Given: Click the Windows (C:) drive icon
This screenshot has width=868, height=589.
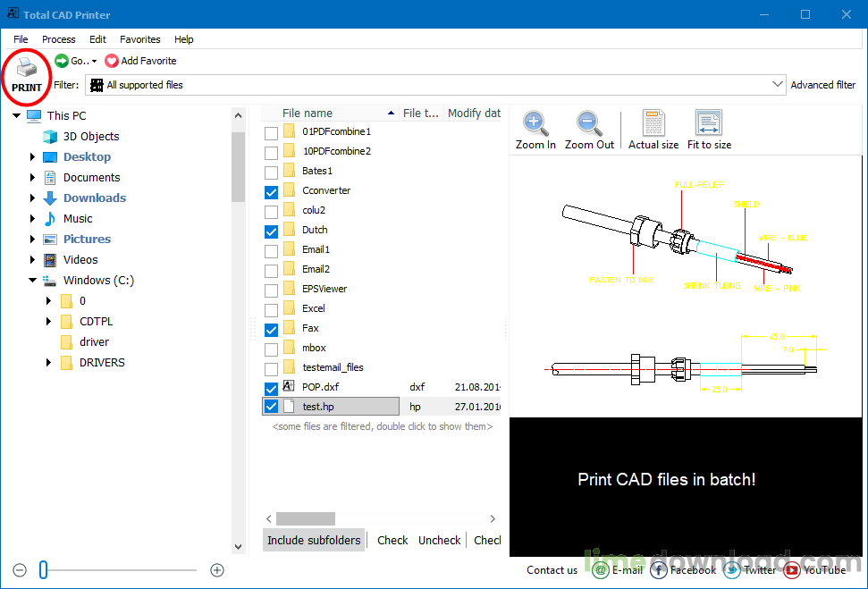Looking at the screenshot, I should click(50, 281).
